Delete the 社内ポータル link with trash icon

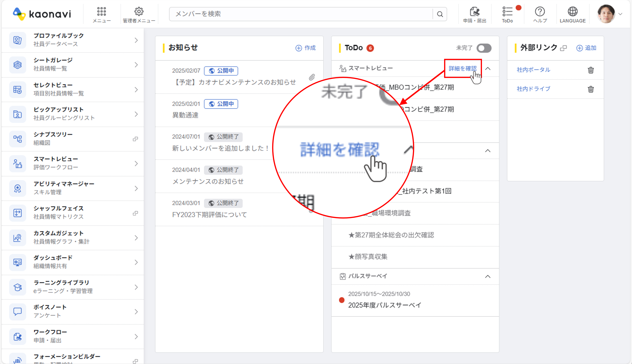[591, 70]
